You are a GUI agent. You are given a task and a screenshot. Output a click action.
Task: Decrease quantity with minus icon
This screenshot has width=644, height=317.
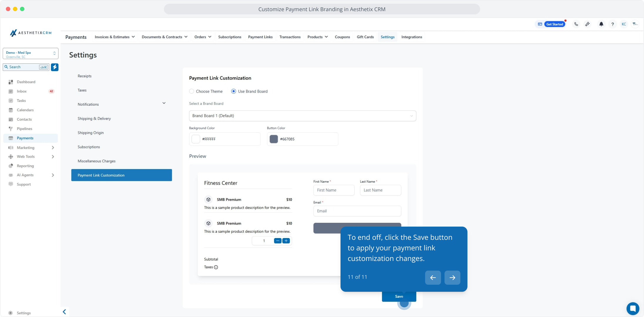tap(278, 241)
